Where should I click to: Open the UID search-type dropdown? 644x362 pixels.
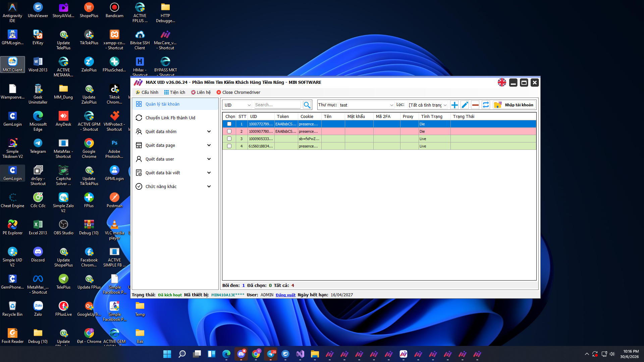coord(237,105)
